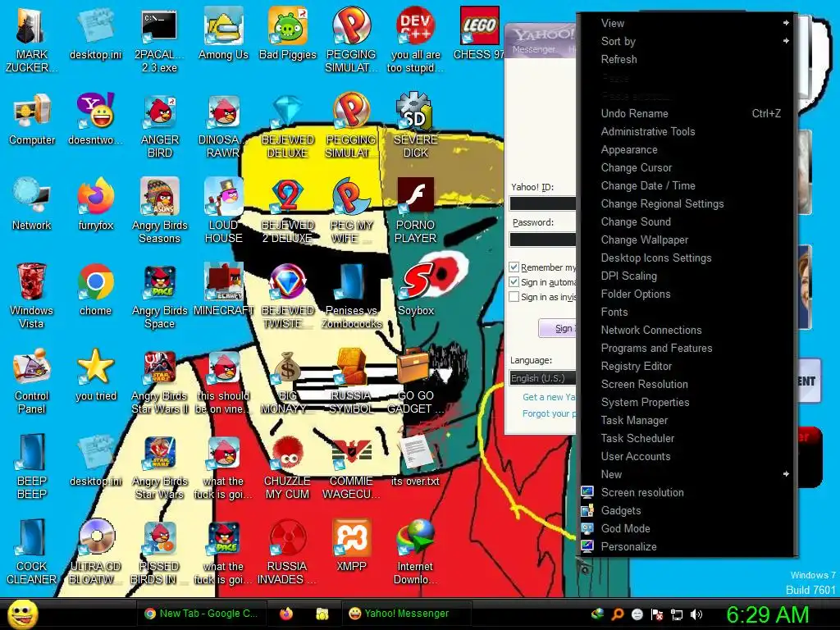Expand the View submenu
Viewport: 840px width, 630px height.
(688, 23)
